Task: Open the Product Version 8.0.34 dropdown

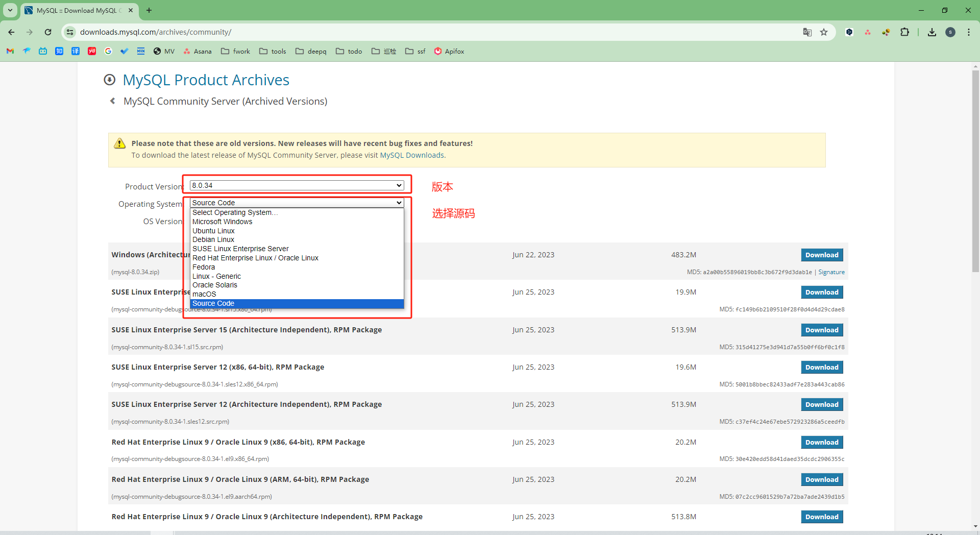Action: (x=297, y=185)
